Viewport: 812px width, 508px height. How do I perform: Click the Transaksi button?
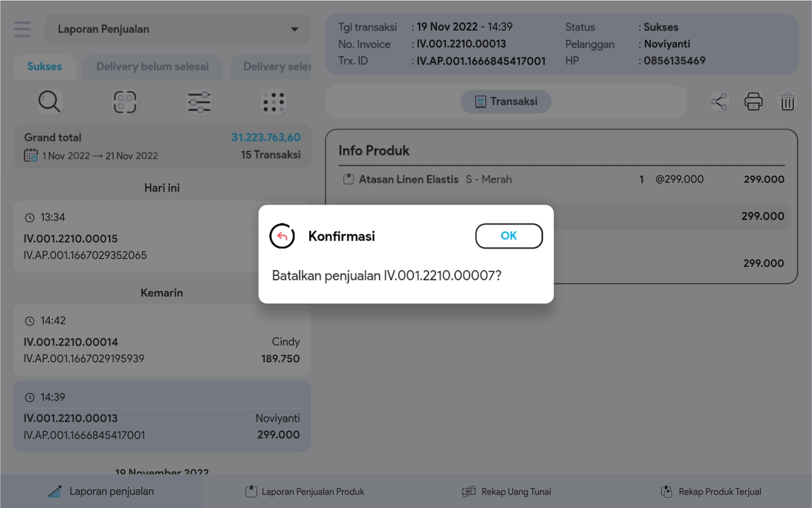click(506, 102)
